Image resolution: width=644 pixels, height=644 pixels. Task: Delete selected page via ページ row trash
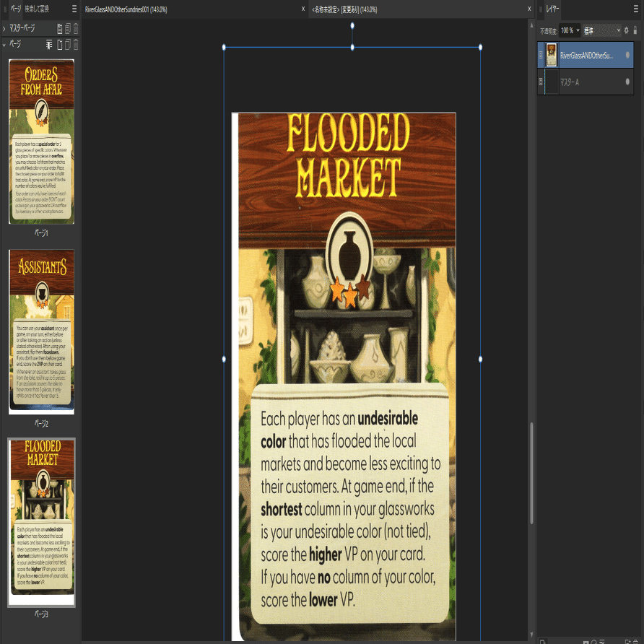click(x=76, y=44)
